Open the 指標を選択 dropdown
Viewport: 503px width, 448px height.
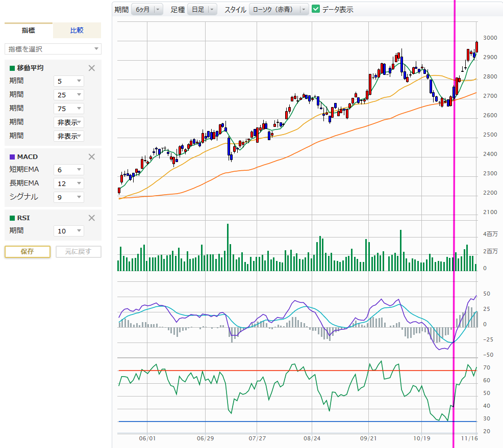[53, 49]
